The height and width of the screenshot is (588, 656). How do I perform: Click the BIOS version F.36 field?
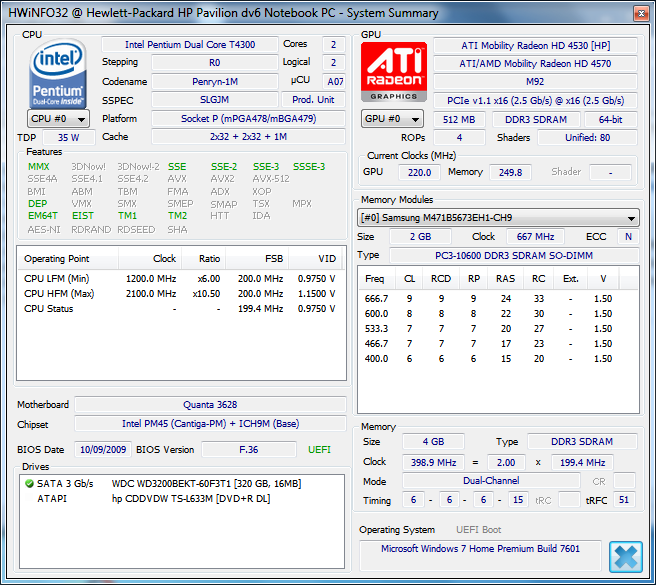point(249,450)
